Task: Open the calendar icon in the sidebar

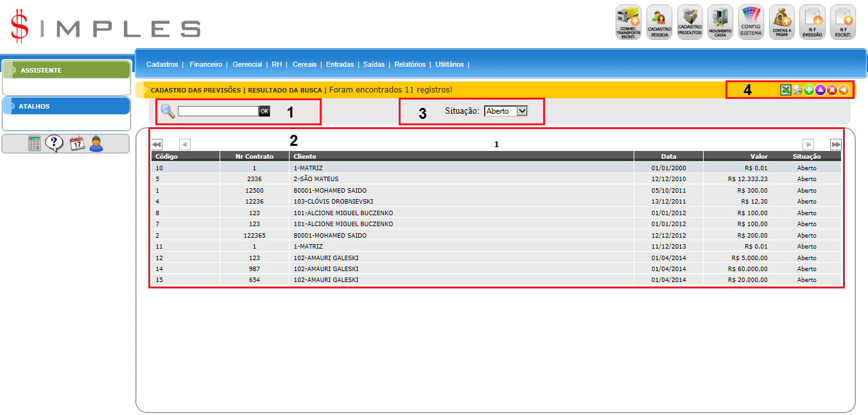Action: 76,144
